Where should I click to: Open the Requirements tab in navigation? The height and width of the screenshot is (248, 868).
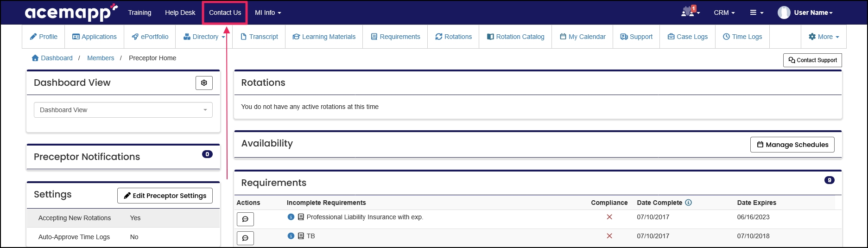395,37
